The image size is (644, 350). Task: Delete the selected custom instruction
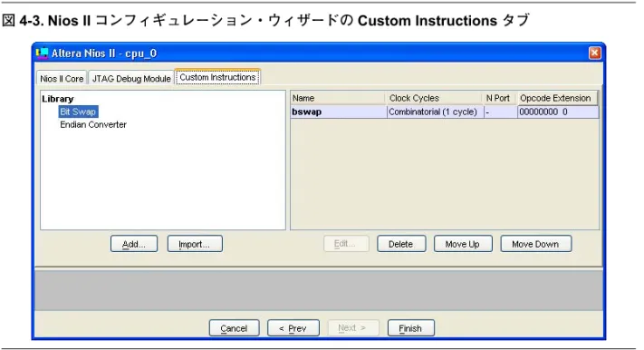(401, 244)
